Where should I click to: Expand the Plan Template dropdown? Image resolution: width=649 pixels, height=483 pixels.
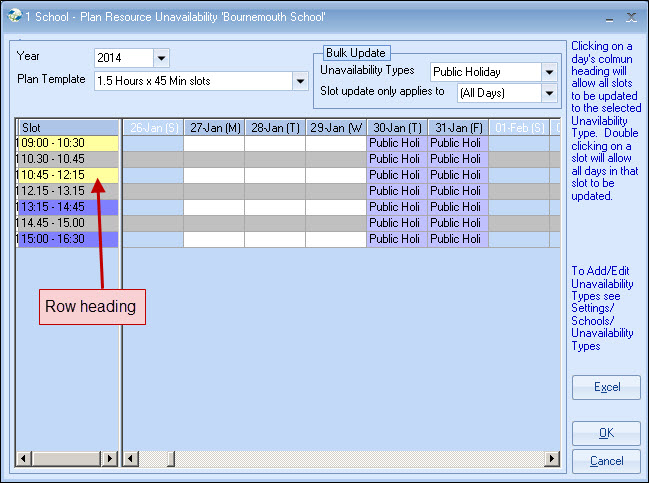299,81
